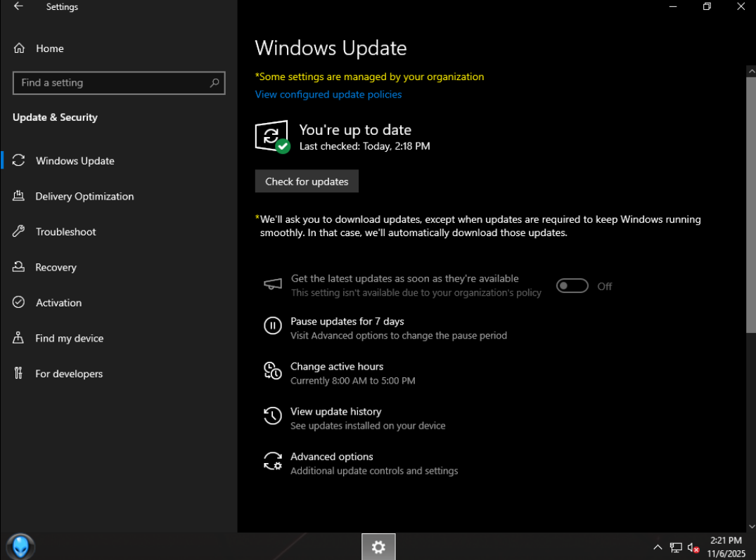Viewport: 756px width, 560px height.
Task: Click the View update history icon
Action: click(272, 415)
